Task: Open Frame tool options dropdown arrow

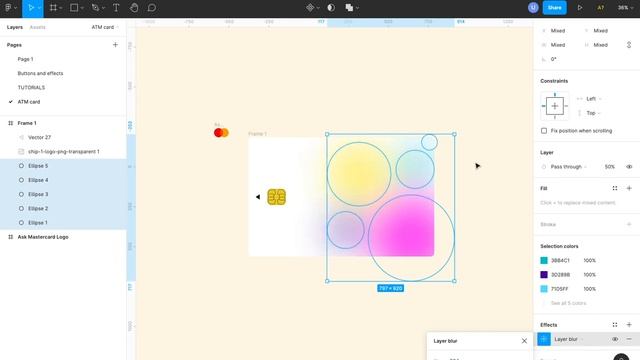Action: (60, 8)
